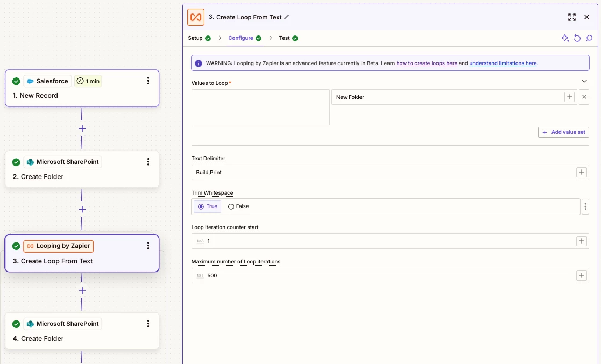Click the Values to Loop label
Viewport: 601px width, 364px height.
[x=210, y=83]
